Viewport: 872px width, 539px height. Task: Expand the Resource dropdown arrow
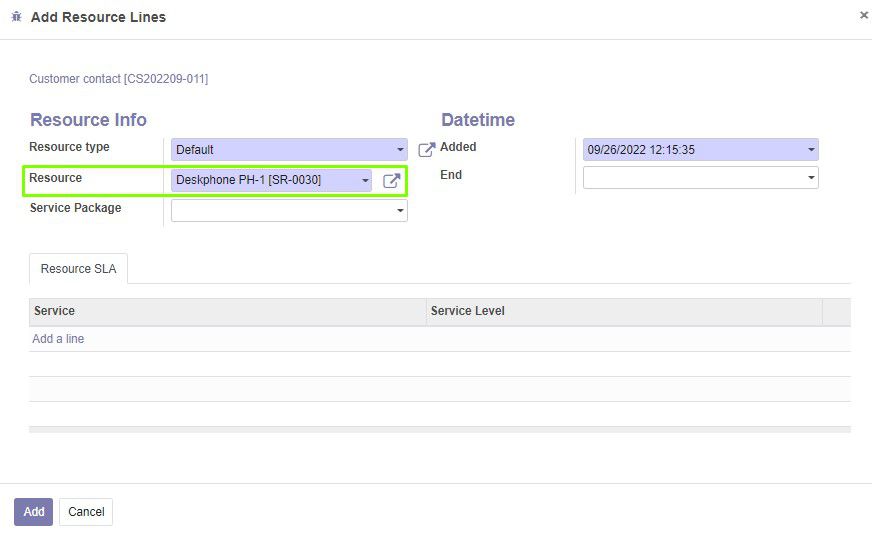click(365, 180)
